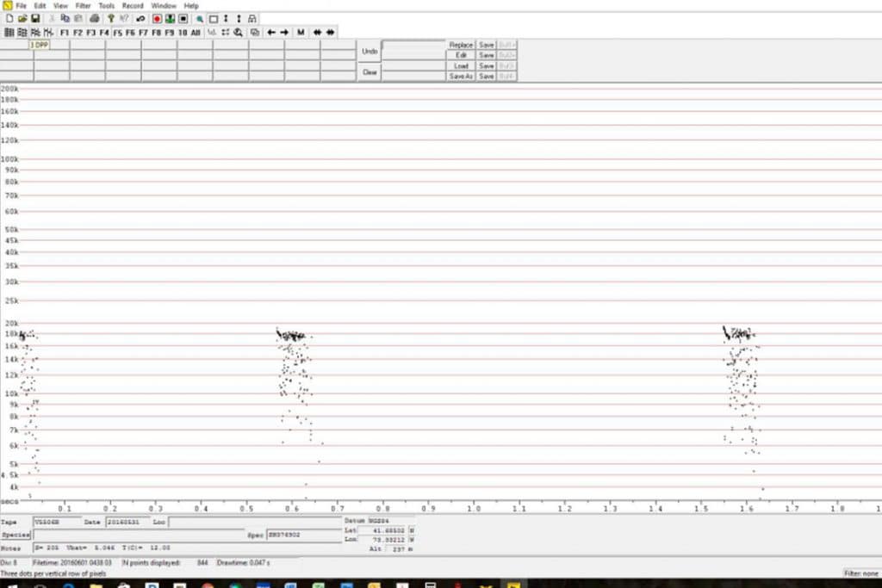882x588 pixels.
Task: Click the Replace button
Action: point(461,45)
